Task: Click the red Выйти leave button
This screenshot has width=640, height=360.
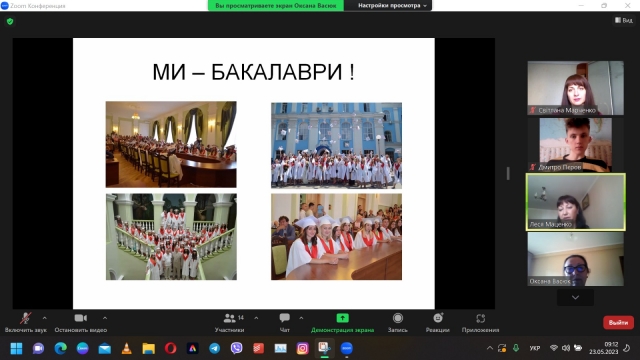Action: tap(618, 322)
